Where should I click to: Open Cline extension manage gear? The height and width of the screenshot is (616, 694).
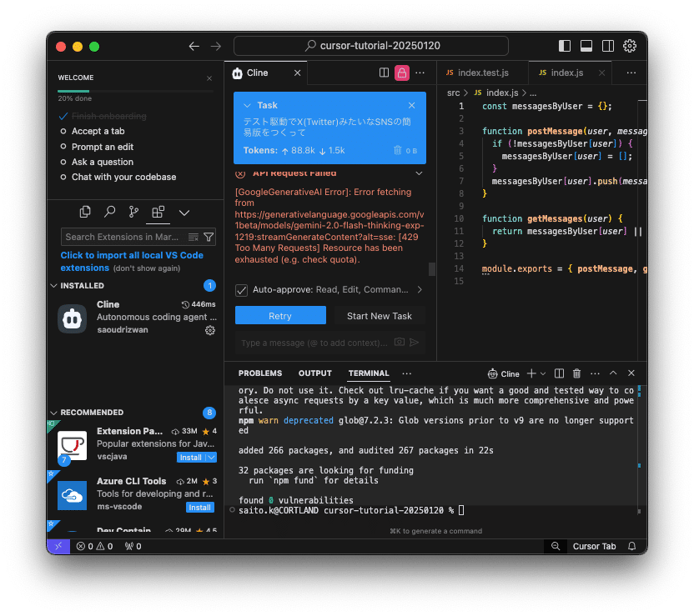pyautogui.click(x=210, y=330)
